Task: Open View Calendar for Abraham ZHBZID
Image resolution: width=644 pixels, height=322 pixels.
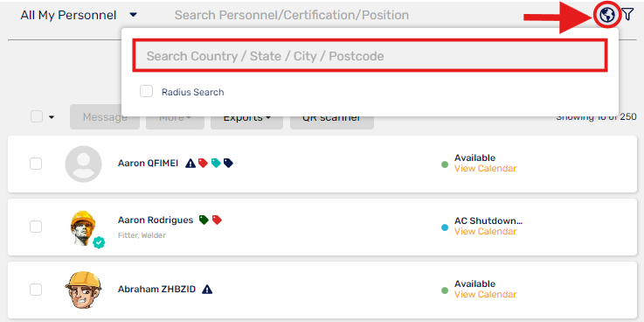Action: click(485, 295)
